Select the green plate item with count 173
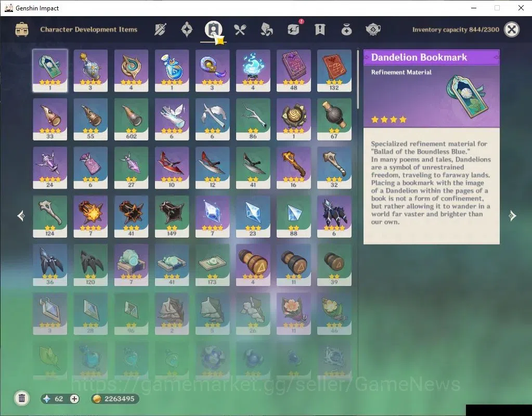Screen dimensions: 532x416 [212, 265]
